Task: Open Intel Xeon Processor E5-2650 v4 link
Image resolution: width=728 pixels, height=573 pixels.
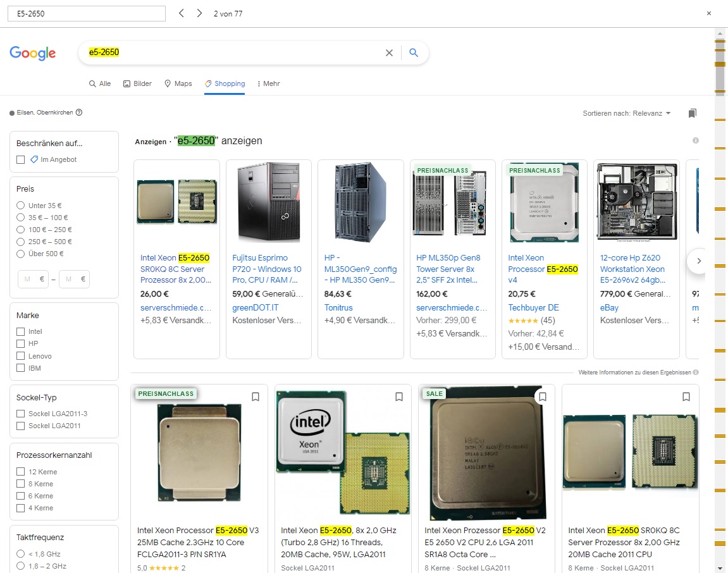Action: 543,269
